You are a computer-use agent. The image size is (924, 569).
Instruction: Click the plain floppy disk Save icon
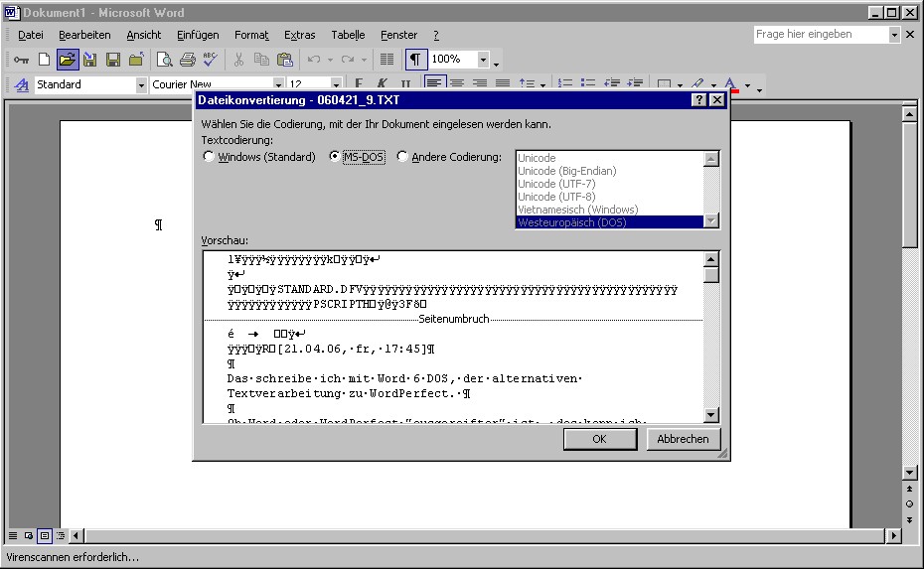pos(113,60)
